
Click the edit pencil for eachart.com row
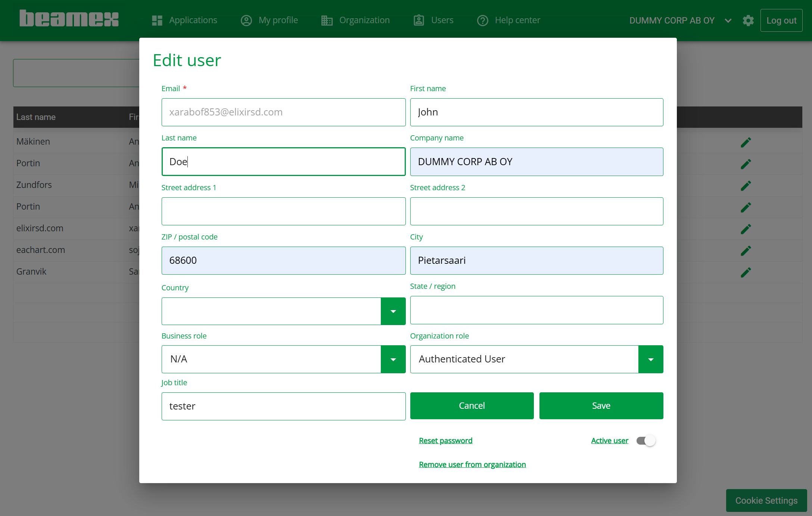coord(746,251)
